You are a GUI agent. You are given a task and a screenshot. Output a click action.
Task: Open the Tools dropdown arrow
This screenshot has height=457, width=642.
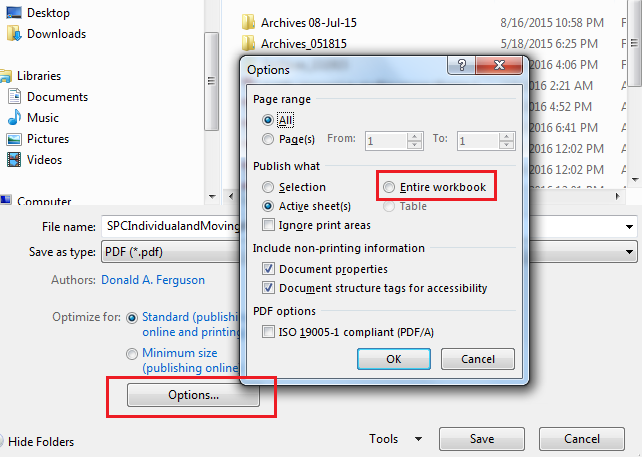point(418,439)
